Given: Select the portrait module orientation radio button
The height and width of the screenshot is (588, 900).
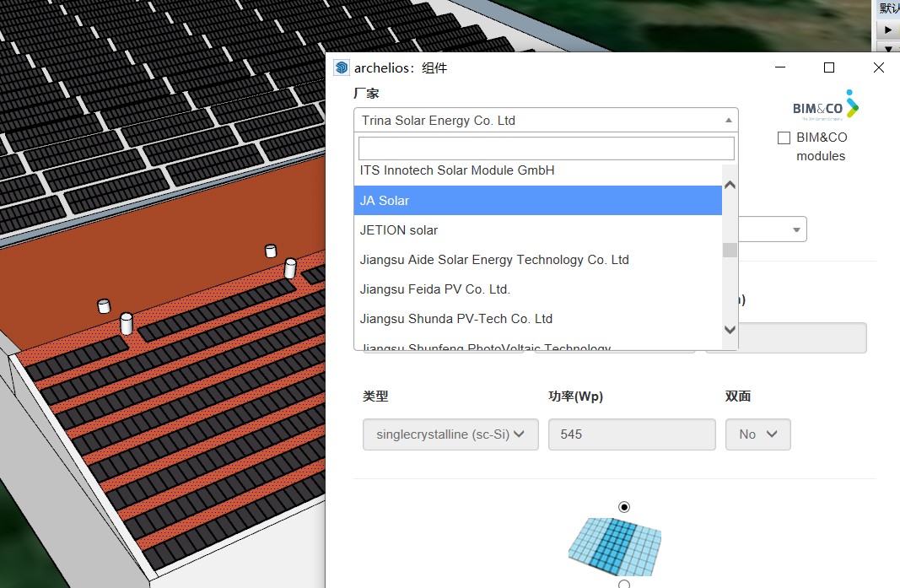Looking at the screenshot, I should (x=624, y=507).
